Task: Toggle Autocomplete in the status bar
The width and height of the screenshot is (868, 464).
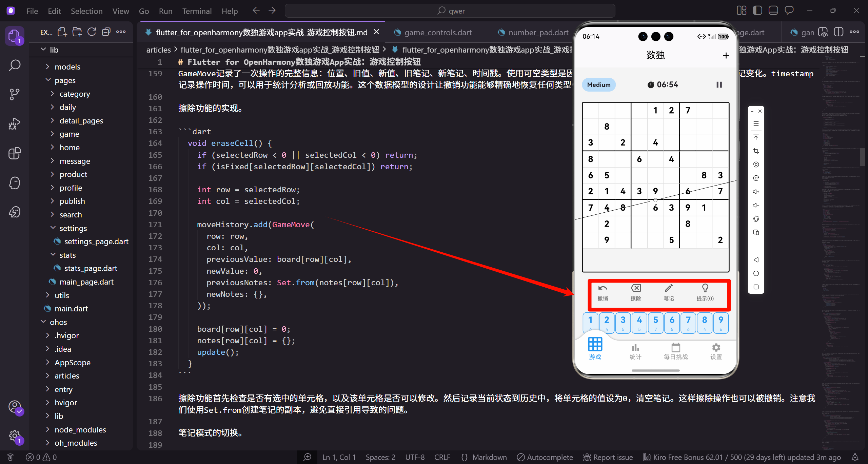Action: coord(545,457)
